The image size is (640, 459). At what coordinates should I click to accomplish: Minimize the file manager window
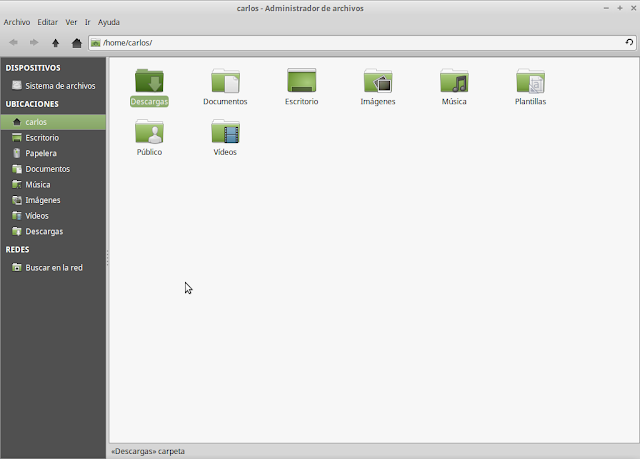606,8
